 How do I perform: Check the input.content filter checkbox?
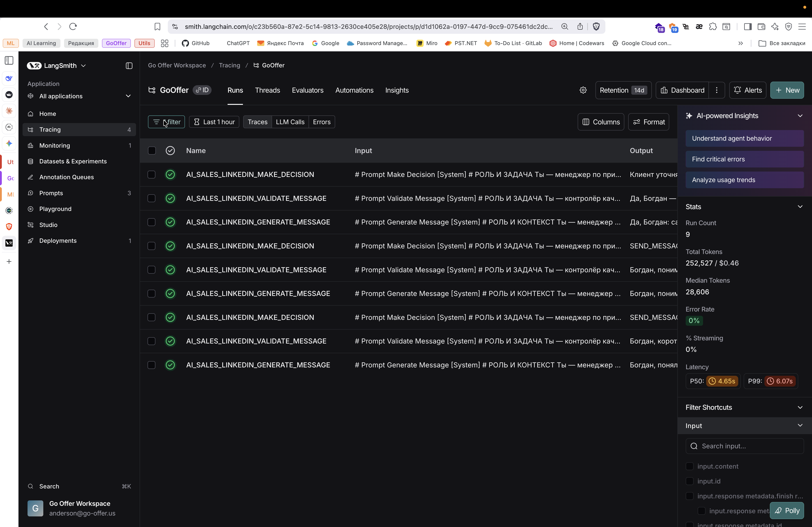pos(690,466)
